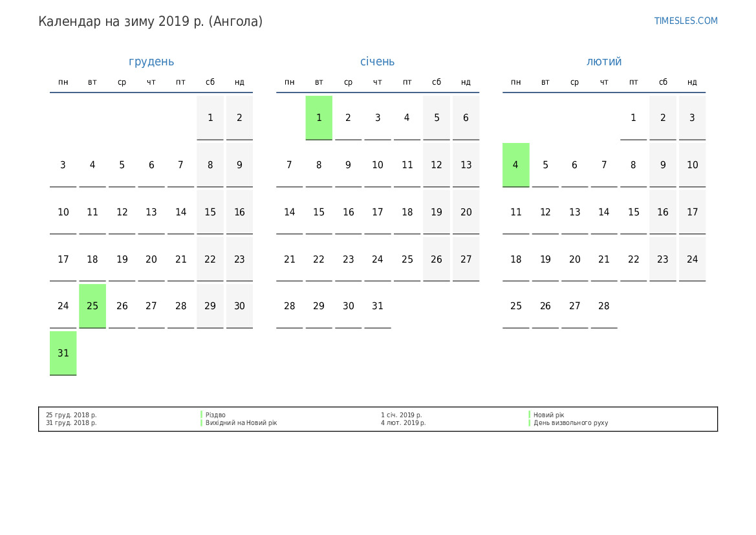Screen dimensions: 756x535
Task: Click the calendar title for winter 2019
Action: click(151, 21)
